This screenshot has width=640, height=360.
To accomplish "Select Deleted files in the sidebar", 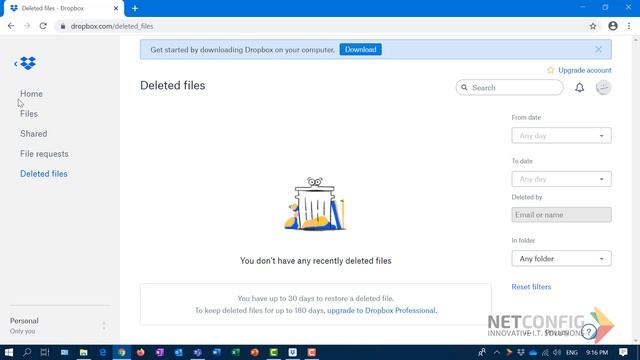I will [x=44, y=174].
